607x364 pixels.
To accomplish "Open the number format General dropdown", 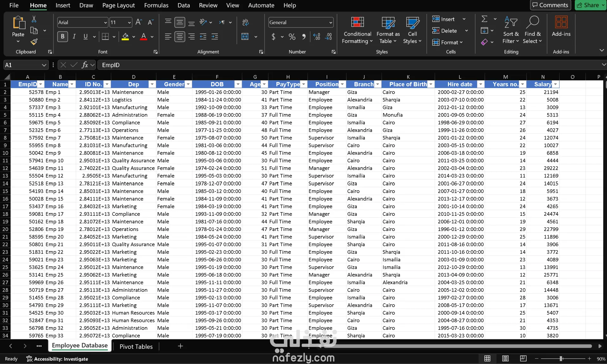I will 330,22.
